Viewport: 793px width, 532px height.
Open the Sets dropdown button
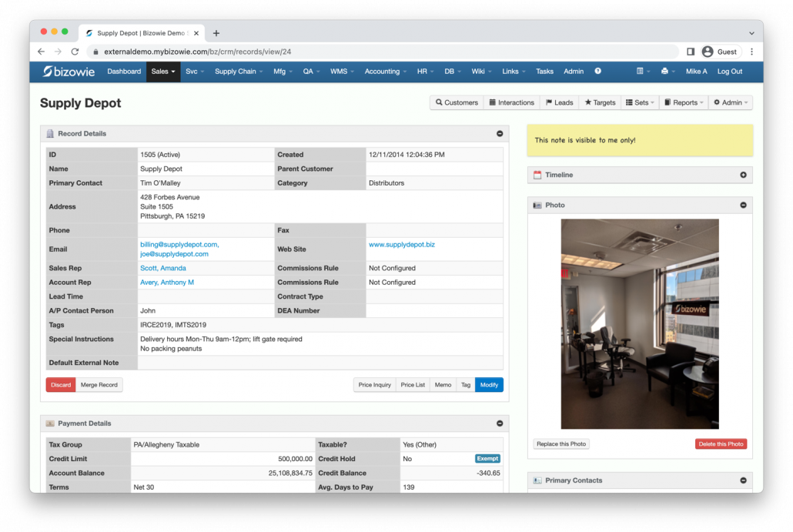pyautogui.click(x=641, y=102)
